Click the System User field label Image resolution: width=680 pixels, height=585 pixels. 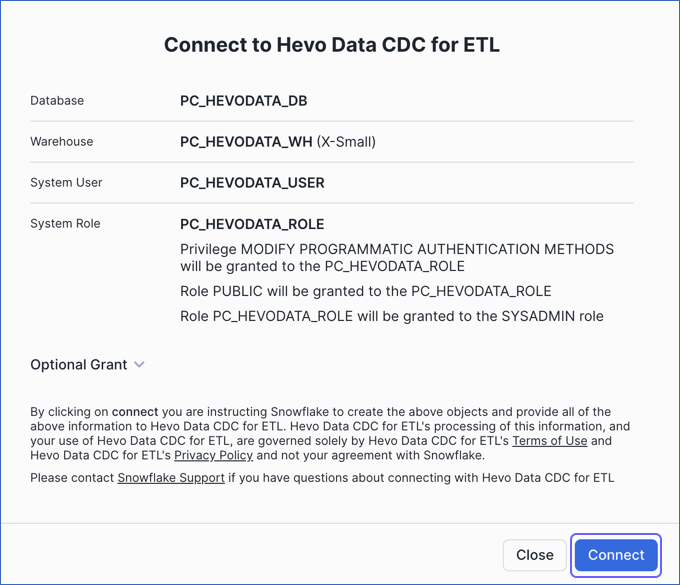point(66,183)
